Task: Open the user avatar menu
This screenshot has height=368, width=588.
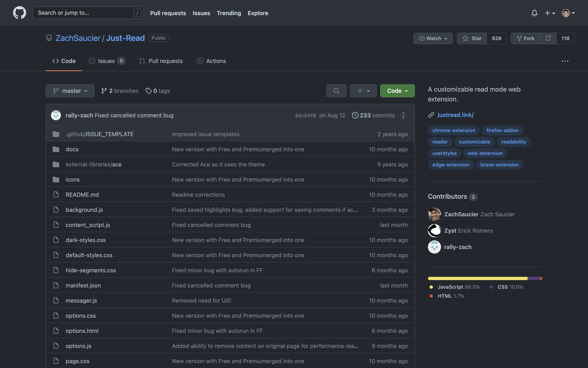Action: pyautogui.click(x=568, y=13)
